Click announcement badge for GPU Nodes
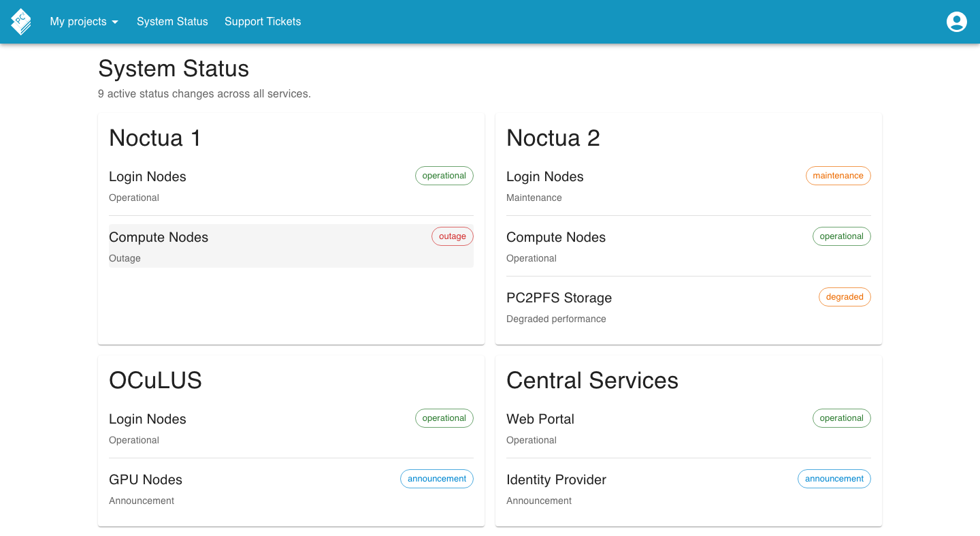Image resolution: width=980 pixels, height=536 pixels. pos(437,479)
